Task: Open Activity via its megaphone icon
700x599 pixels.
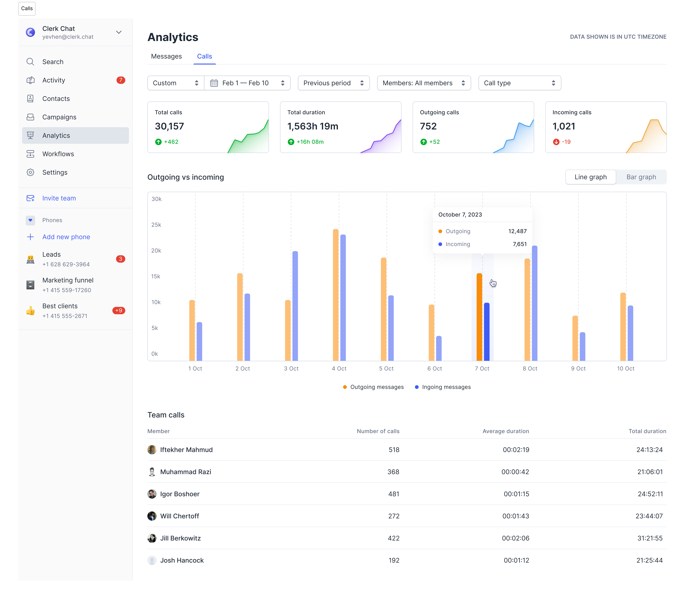Action: [x=30, y=80]
